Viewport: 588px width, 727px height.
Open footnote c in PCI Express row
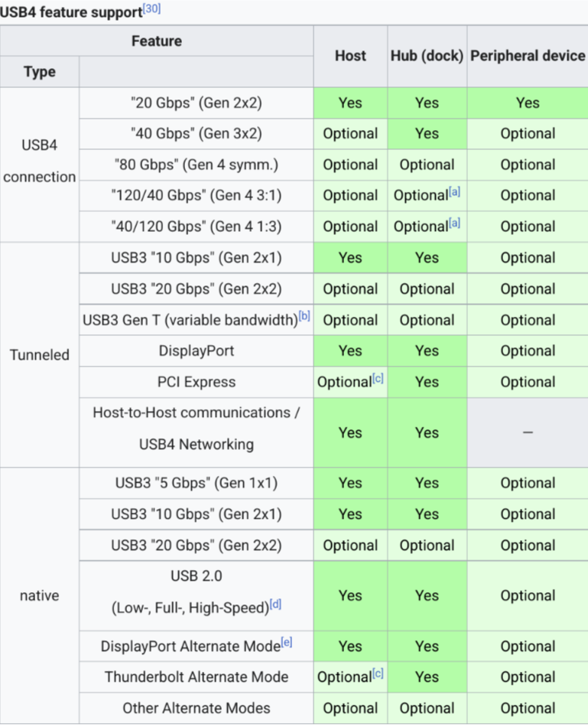pos(378,378)
